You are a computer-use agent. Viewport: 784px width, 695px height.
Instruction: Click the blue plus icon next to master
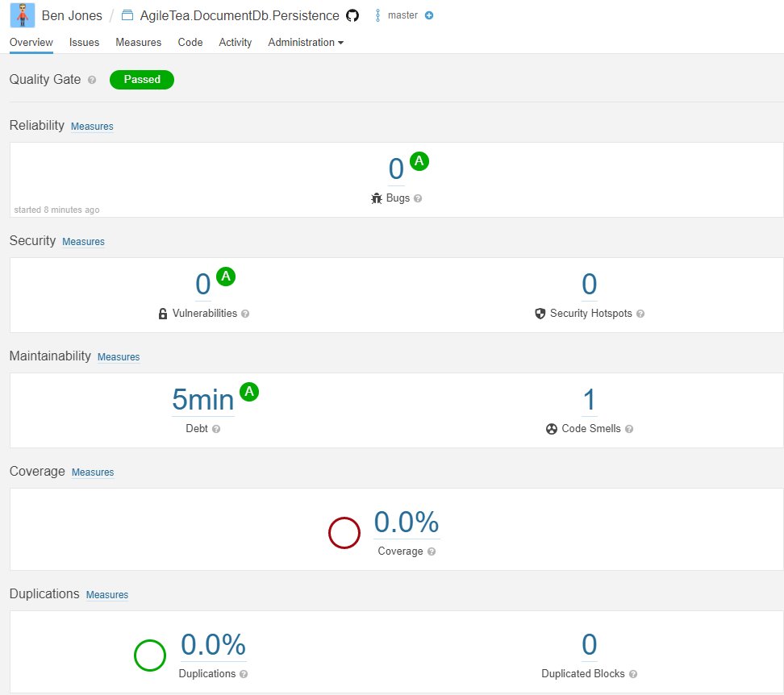point(429,15)
